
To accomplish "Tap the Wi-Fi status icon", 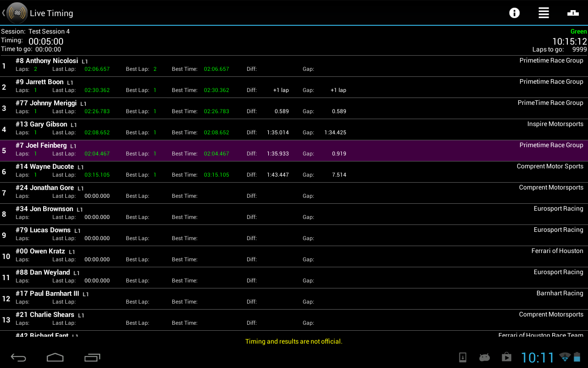I will pyautogui.click(x=565, y=357).
